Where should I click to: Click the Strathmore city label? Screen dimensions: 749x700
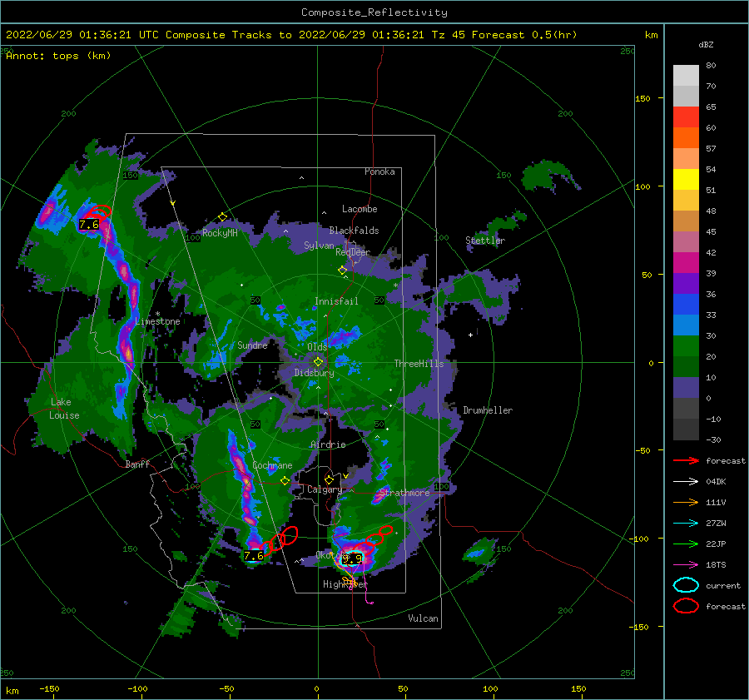[x=404, y=493]
